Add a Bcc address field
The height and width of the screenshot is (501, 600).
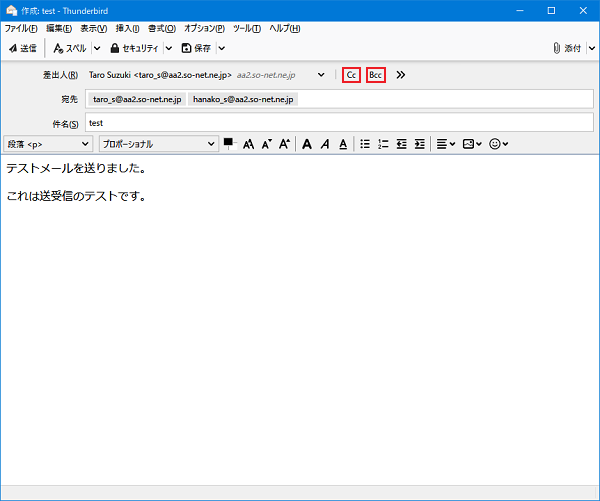point(376,75)
